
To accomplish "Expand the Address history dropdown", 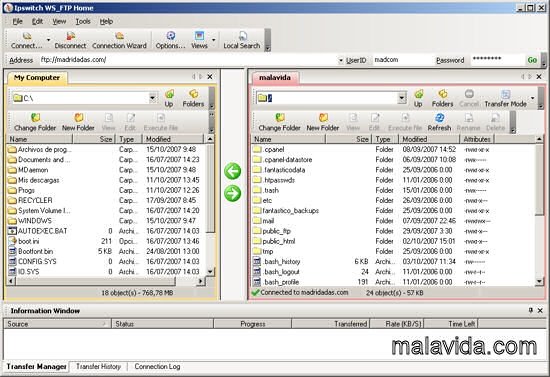I will pos(341,60).
